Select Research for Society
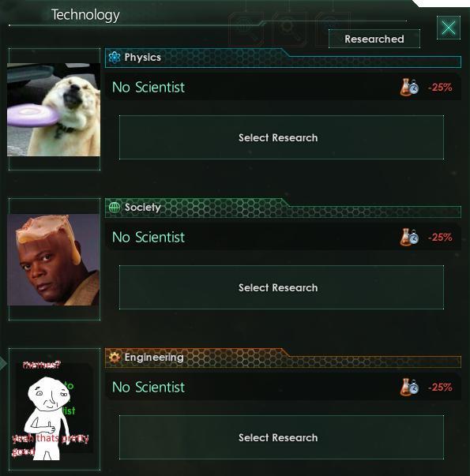Image resolution: width=470 pixels, height=476 pixels. pos(281,287)
